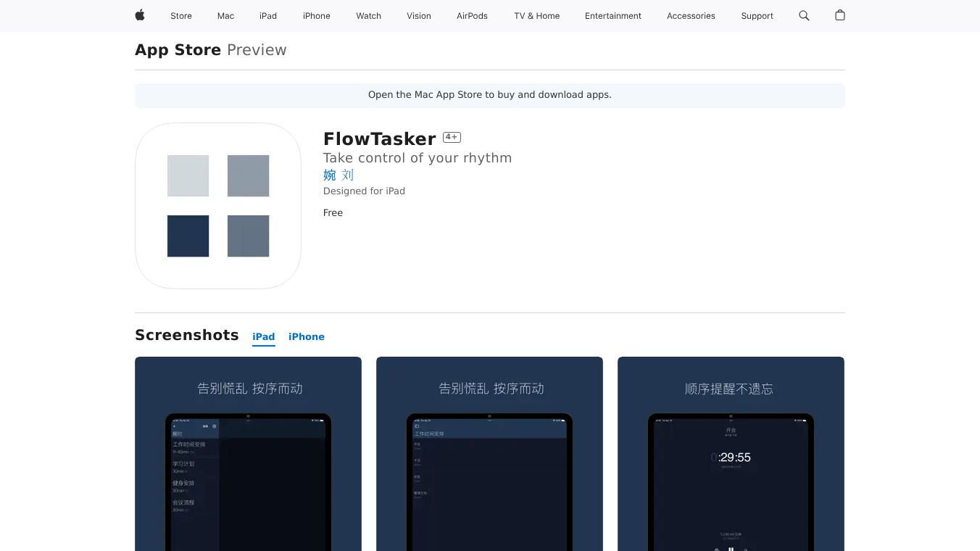Open the Mac menu

pyautogui.click(x=225, y=16)
